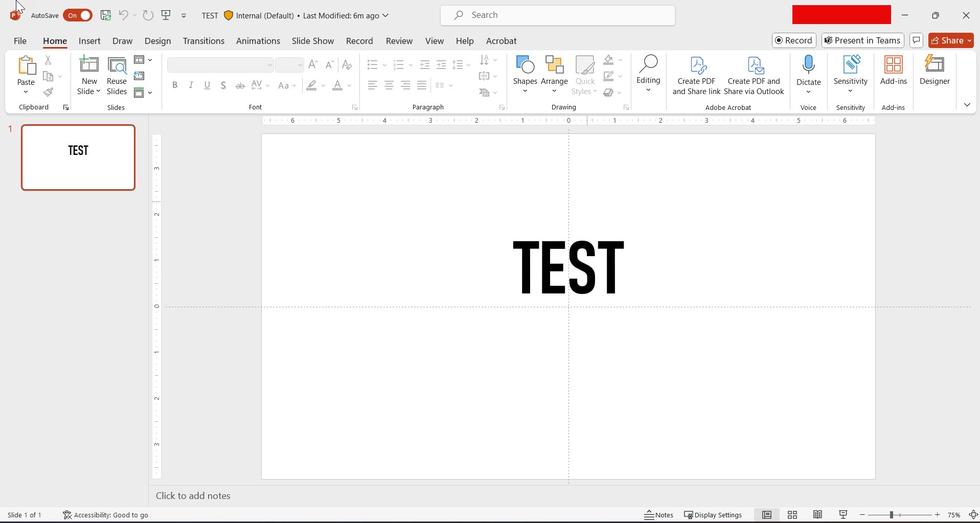Open the Font size dropdown
The image size is (980, 523).
pos(300,65)
